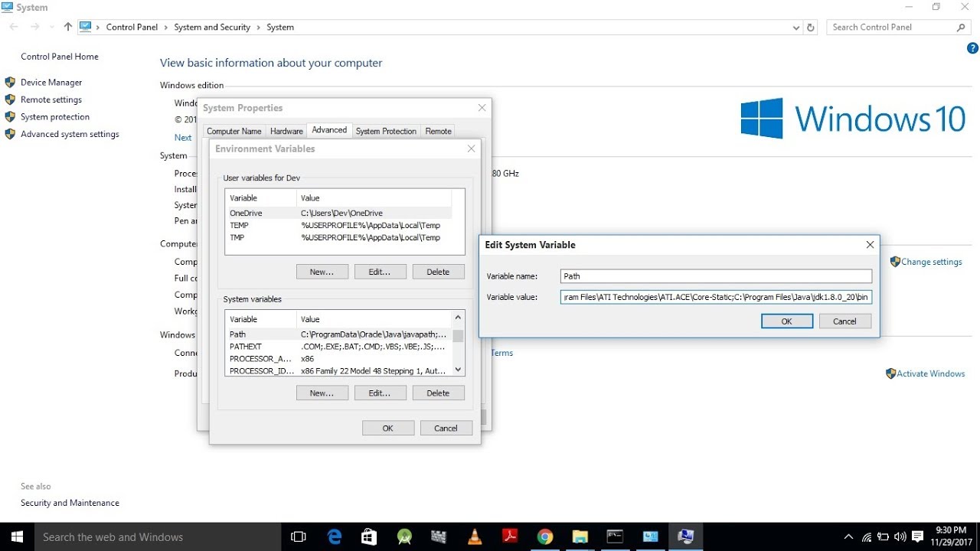Open Action Center notifications icon
This screenshot has height=551, width=980.
918,537
